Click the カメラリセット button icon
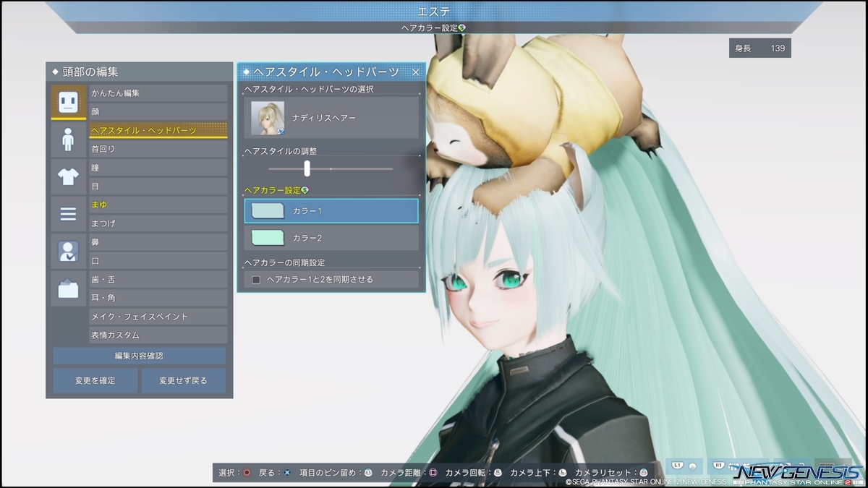 tap(644, 472)
